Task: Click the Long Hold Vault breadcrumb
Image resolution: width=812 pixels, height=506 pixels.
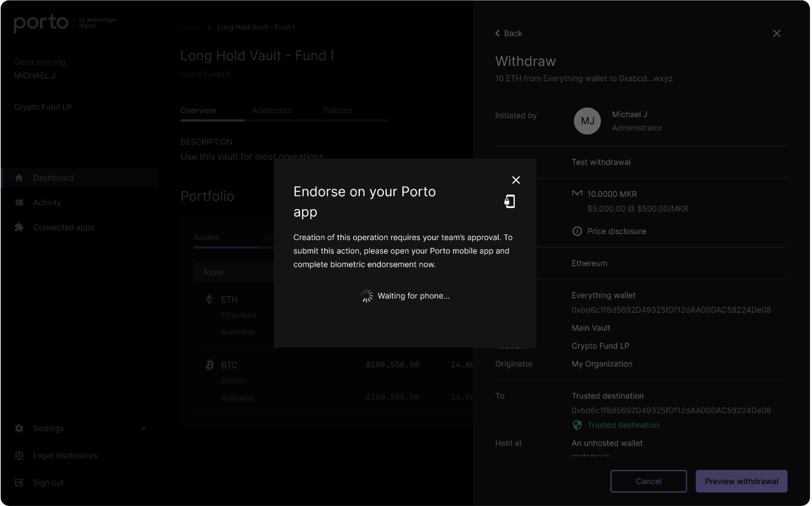Action: pyautogui.click(x=256, y=27)
